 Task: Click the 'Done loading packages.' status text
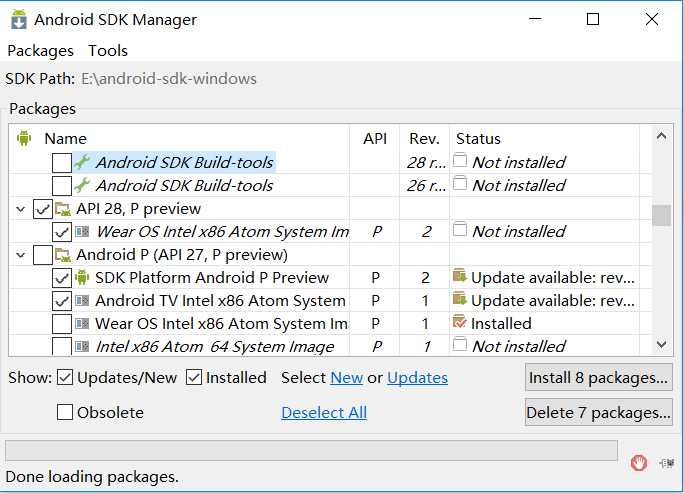point(92,477)
